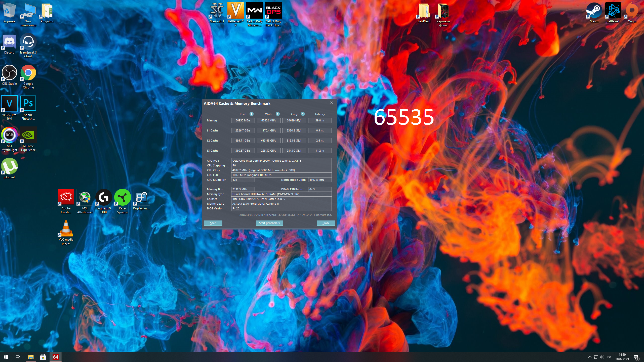The image size is (644, 362).
Task: Click the Close button at bottom right
Action: tap(326, 223)
